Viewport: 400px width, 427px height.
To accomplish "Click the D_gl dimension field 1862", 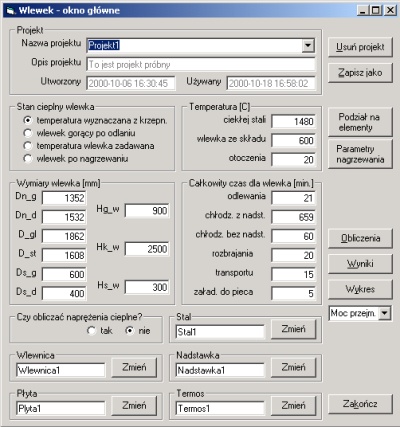I will tap(64, 236).
